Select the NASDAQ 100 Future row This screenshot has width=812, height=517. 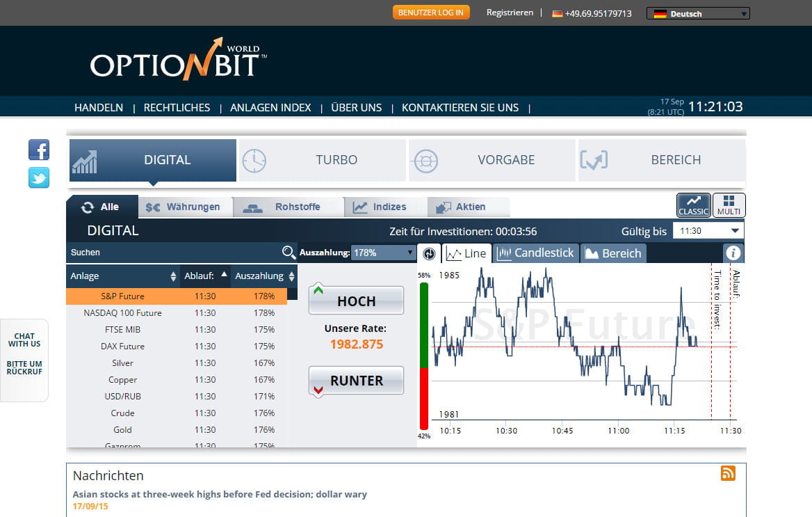coord(177,312)
